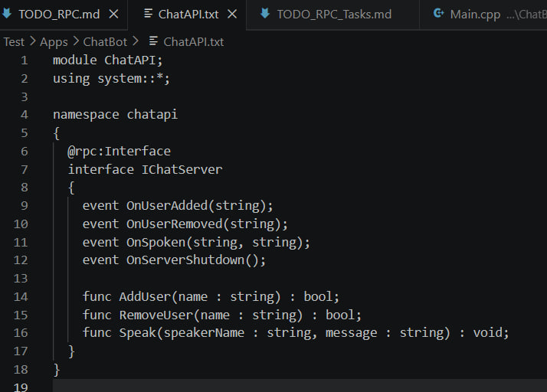Screen dimensions: 547x392
Task: Click the 'message' parameter on line 16
Action: (352, 333)
